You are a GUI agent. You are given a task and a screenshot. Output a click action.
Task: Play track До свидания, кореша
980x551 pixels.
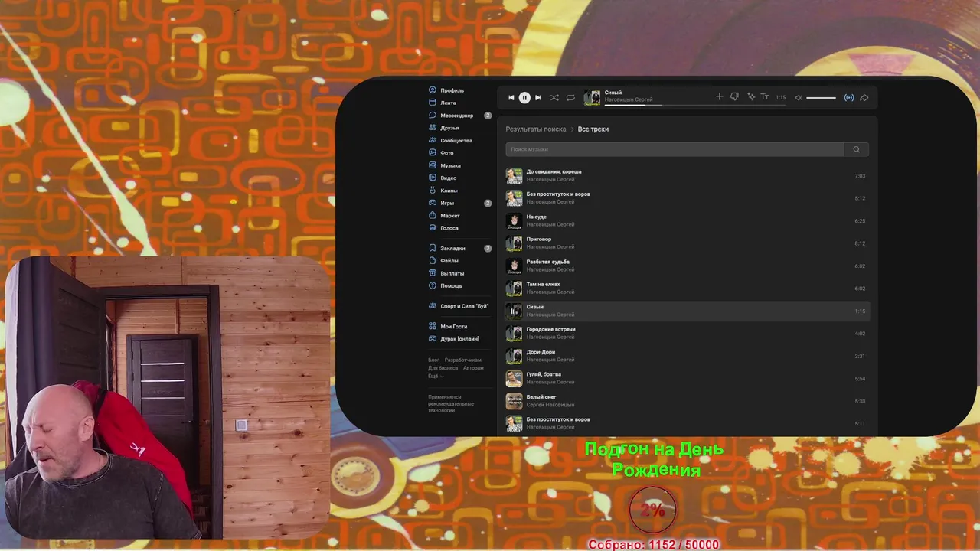point(554,171)
